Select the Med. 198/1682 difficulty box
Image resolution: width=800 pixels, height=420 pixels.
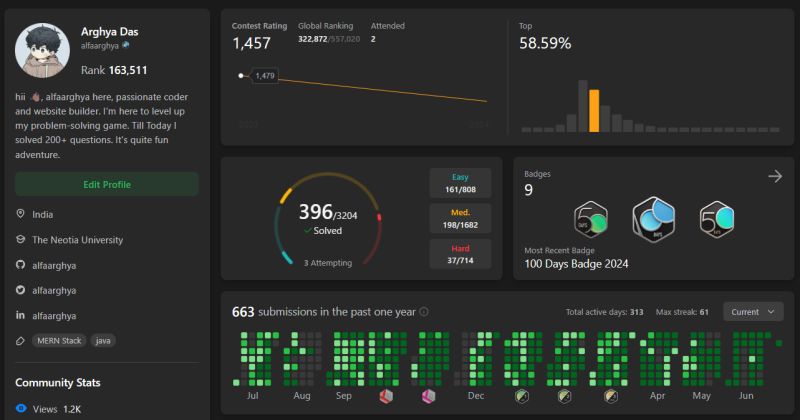(x=460, y=218)
